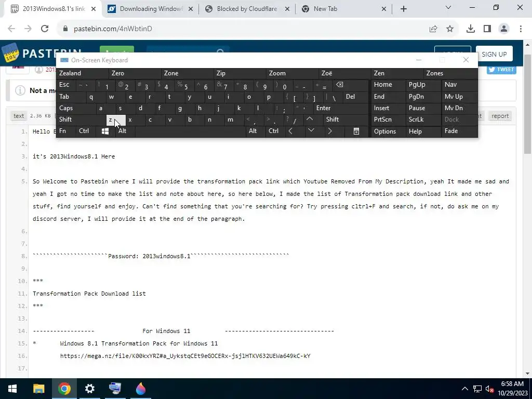Open a new browser tab
Image resolution: width=532 pixels, height=399 pixels.
tap(403, 9)
